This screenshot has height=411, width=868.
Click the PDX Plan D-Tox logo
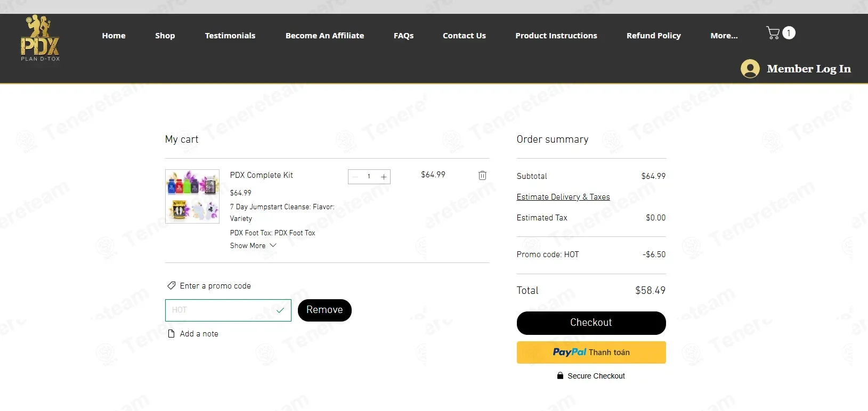pos(40,38)
